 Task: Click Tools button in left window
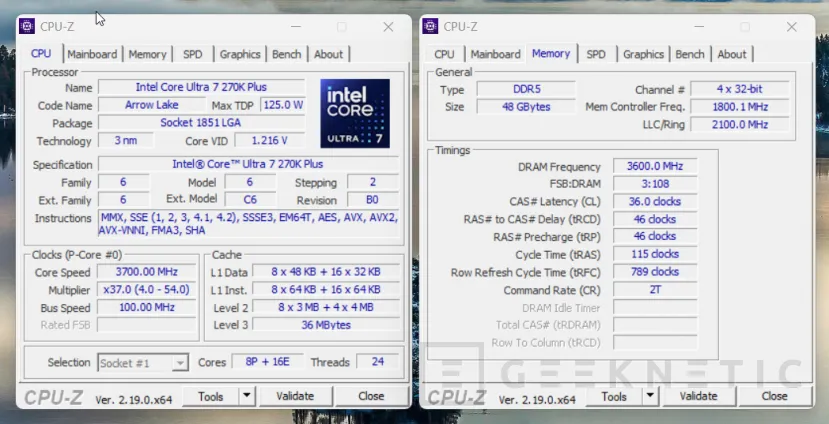click(x=210, y=396)
